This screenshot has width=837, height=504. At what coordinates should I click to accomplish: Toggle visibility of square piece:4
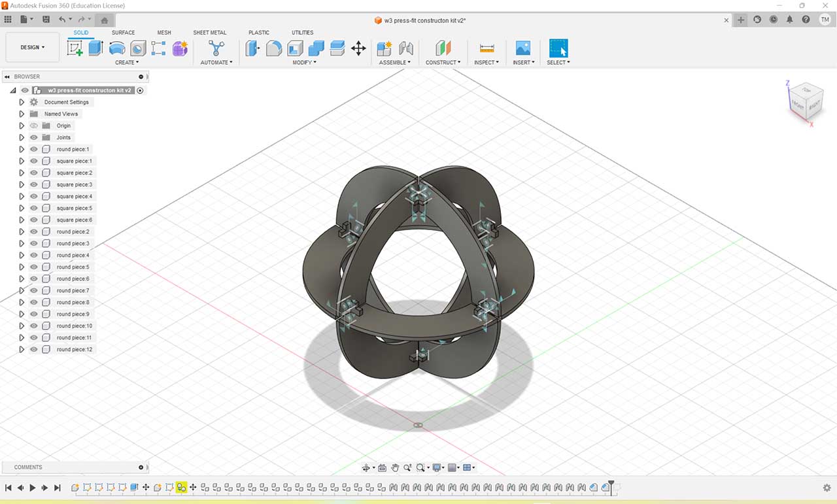(34, 196)
